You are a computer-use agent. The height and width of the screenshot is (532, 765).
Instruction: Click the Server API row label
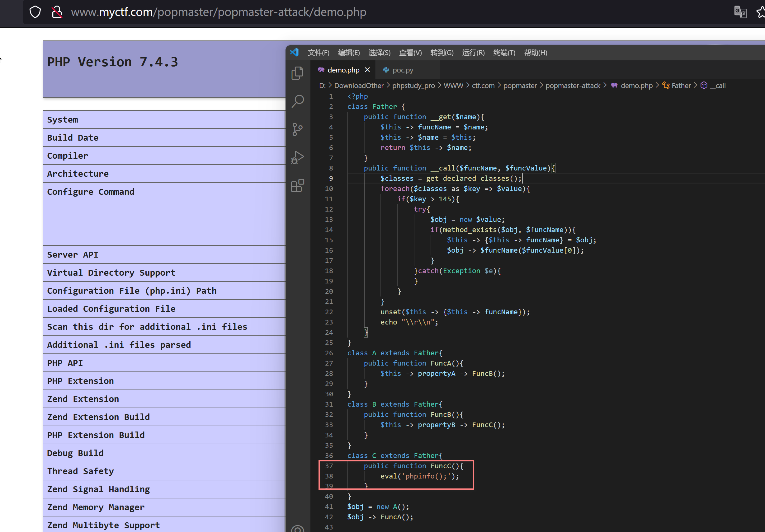(x=73, y=255)
